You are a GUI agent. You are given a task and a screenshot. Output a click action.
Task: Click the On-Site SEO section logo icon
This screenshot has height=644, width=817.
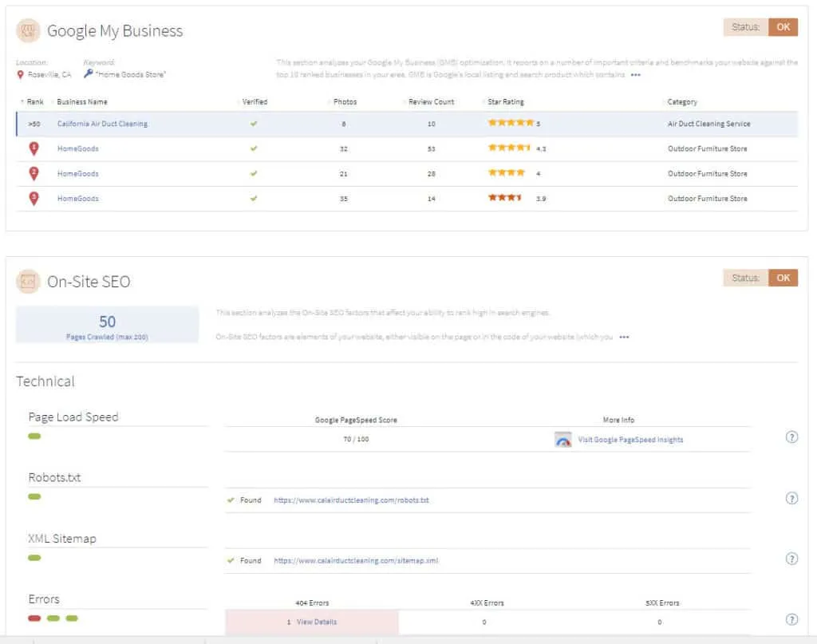[29, 282]
